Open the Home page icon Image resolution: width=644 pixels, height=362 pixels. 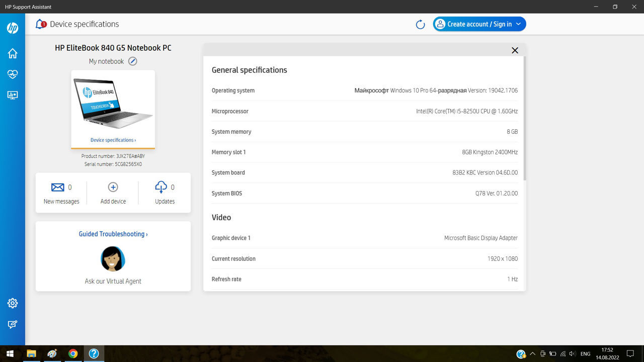(x=13, y=53)
